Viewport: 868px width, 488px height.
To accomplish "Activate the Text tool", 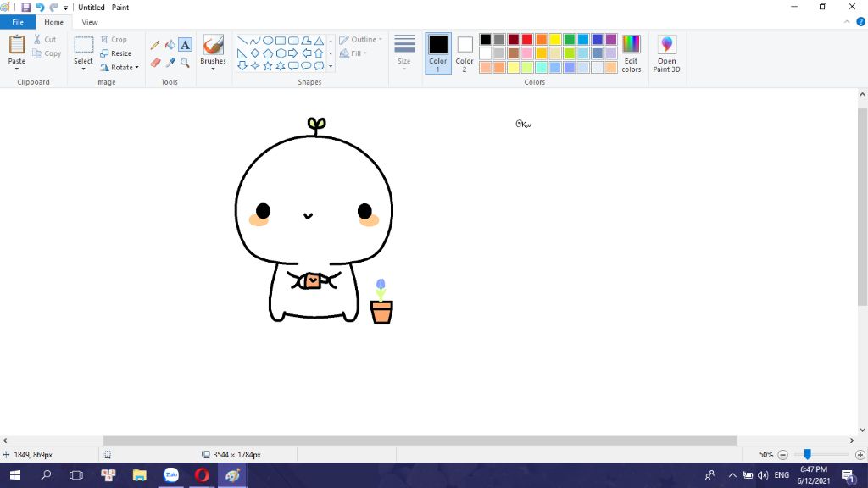I will (x=185, y=45).
